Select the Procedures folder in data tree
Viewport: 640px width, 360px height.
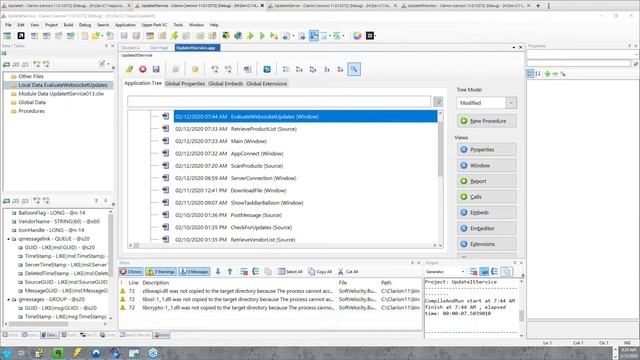(31, 111)
